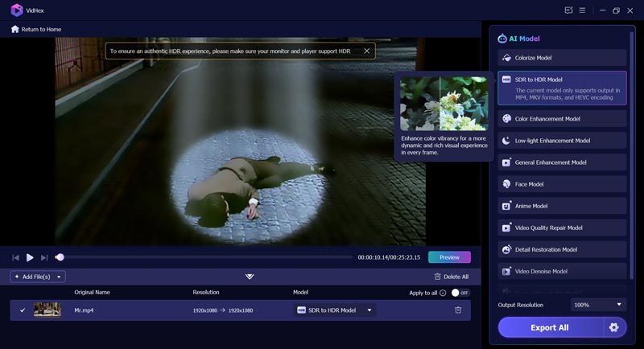Click the Anime Model icon
The image size is (644, 349).
pos(506,206)
